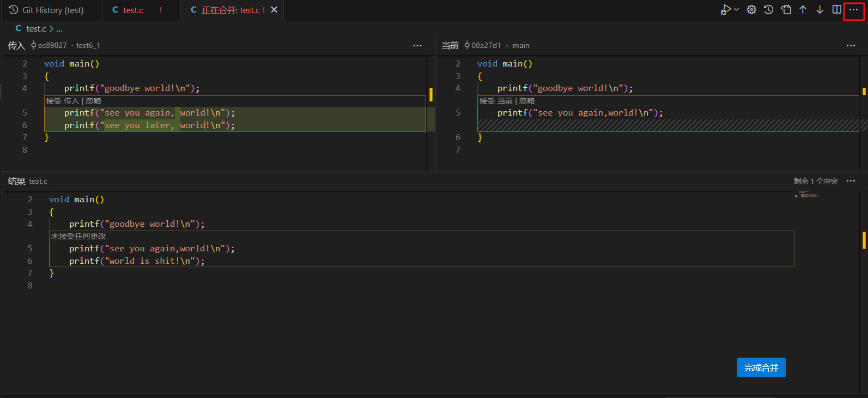Click the test.c breadcrumb item
The image size is (868, 398).
click(x=36, y=29)
